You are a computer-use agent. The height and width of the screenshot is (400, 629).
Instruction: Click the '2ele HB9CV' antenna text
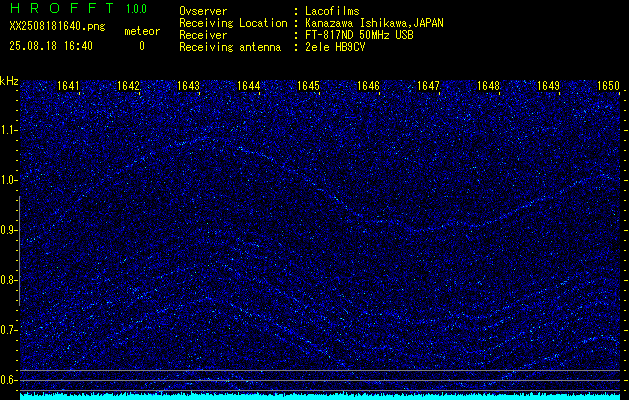335,47
